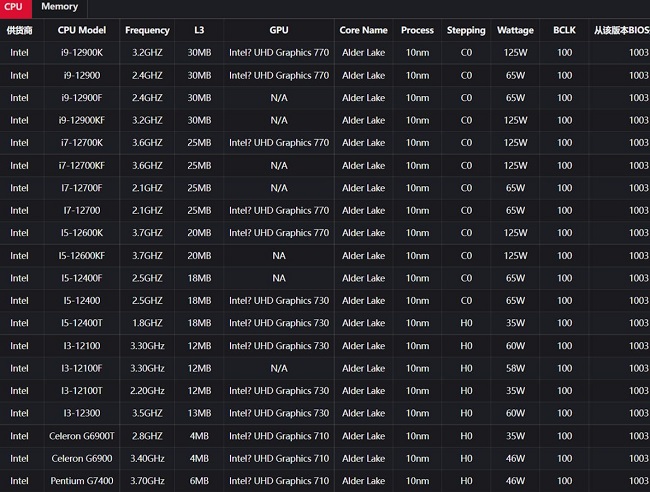The image size is (650, 492).
Task: Click the NA GPU cell for I5-12400F
Action: pyautogui.click(x=279, y=278)
